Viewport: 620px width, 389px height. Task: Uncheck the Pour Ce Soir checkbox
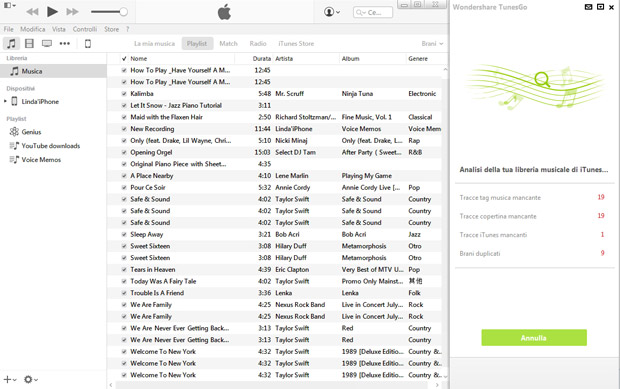tap(124, 187)
